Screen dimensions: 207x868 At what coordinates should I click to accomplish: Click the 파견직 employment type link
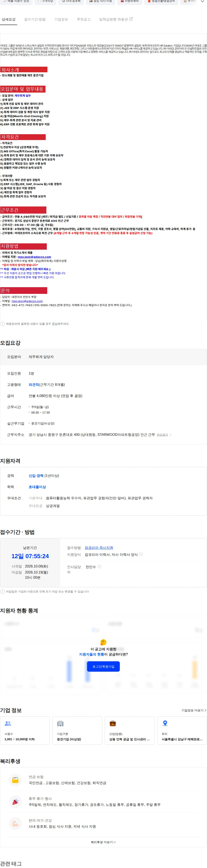click(34, 384)
